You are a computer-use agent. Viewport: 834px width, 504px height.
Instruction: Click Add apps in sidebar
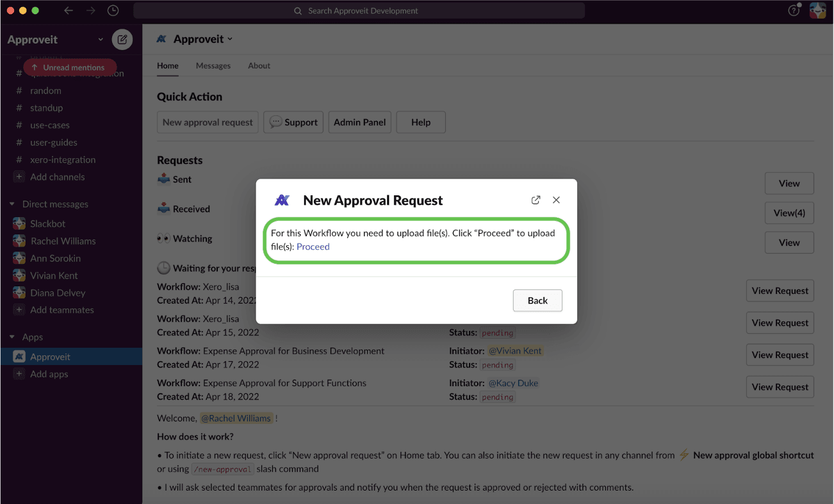tap(49, 374)
